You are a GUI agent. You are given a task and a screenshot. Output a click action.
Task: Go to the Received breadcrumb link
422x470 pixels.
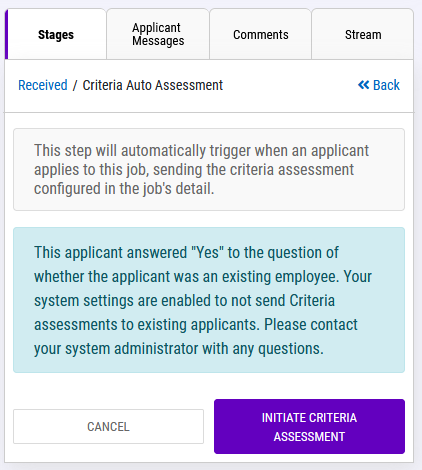pyautogui.click(x=43, y=85)
